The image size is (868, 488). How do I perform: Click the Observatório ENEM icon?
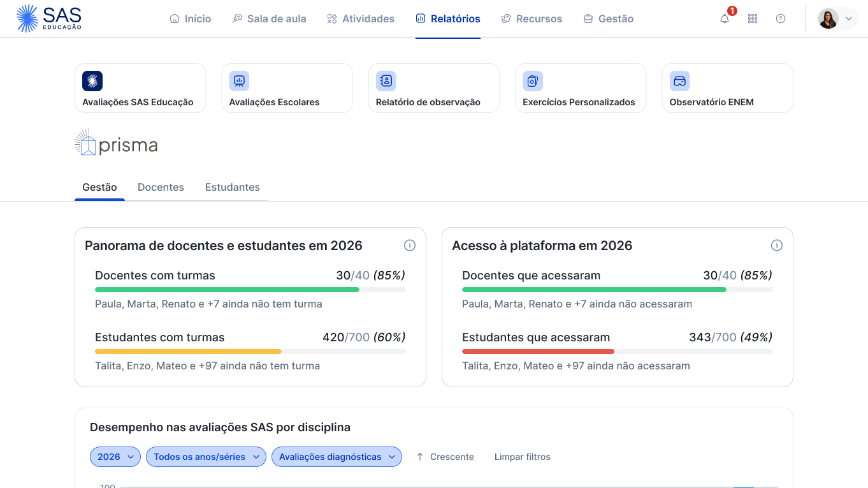coord(679,80)
